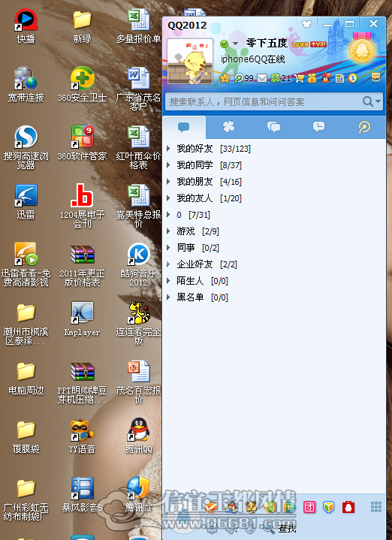Open QQ system settings gear icon
The width and height of the screenshot is (392, 540).
click(x=213, y=528)
